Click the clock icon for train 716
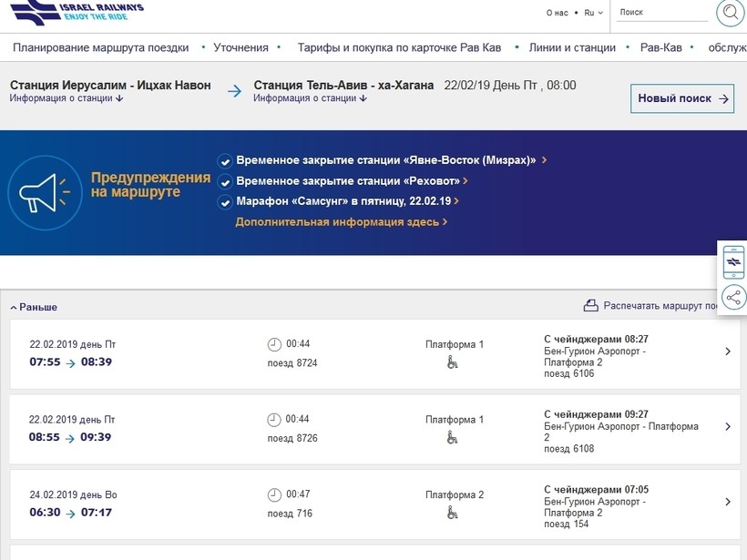The height and width of the screenshot is (560, 747). coord(274,494)
